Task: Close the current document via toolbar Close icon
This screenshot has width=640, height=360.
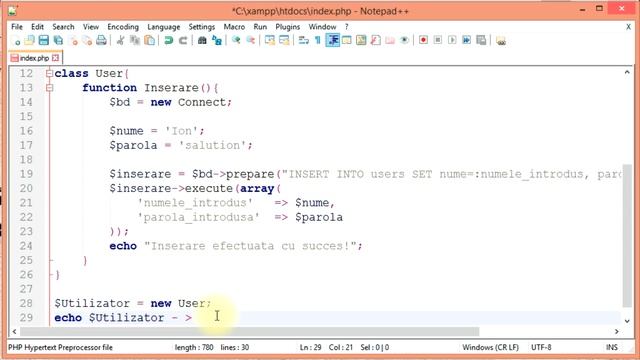Action: (x=73, y=40)
